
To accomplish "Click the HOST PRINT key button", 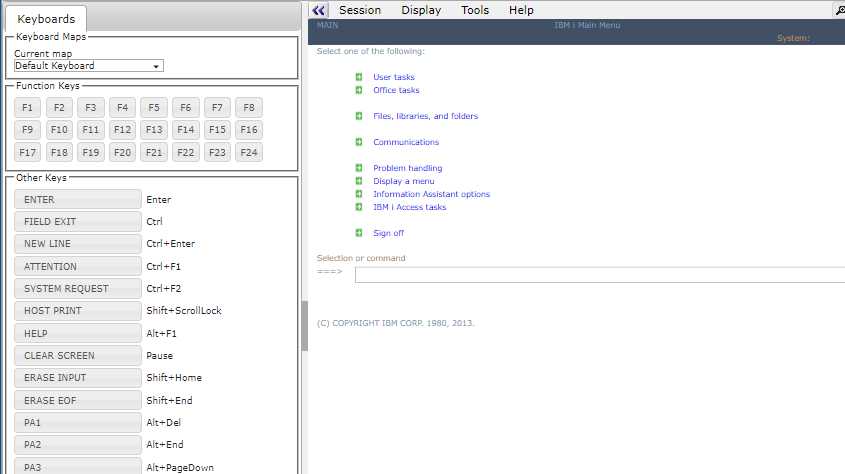I will click(x=78, y=311).
